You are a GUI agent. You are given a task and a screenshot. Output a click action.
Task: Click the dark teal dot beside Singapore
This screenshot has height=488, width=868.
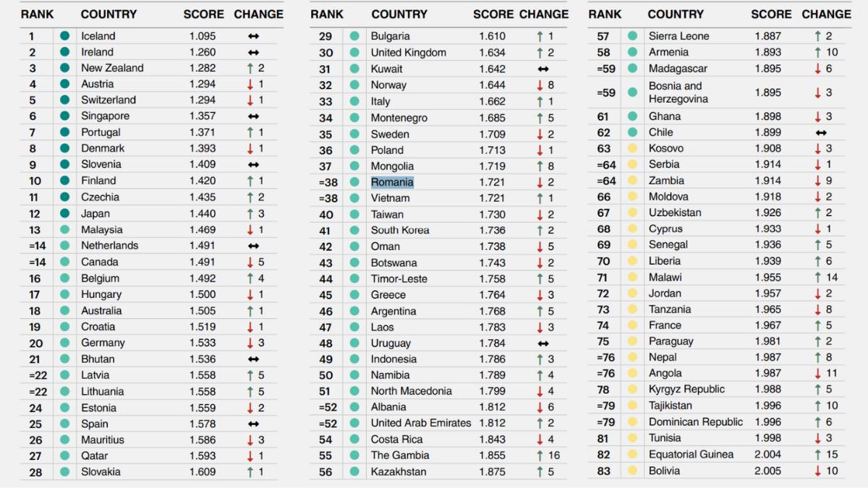64,116
